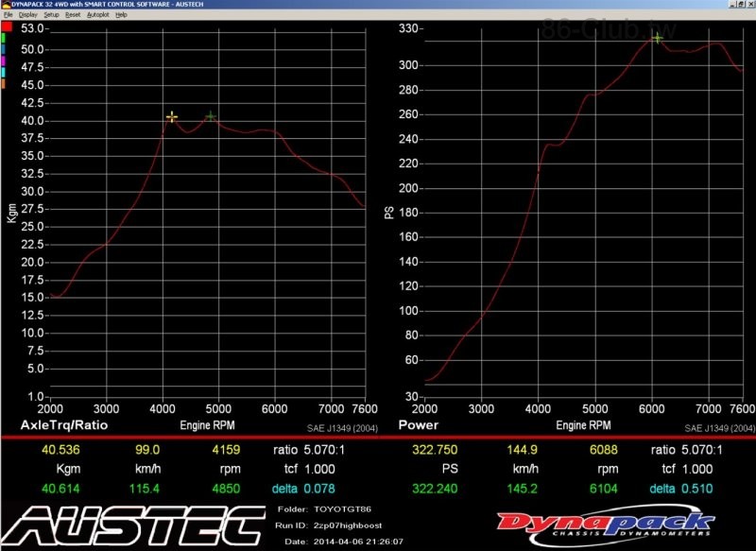Open the Display menu

click(x=27, y=15)
